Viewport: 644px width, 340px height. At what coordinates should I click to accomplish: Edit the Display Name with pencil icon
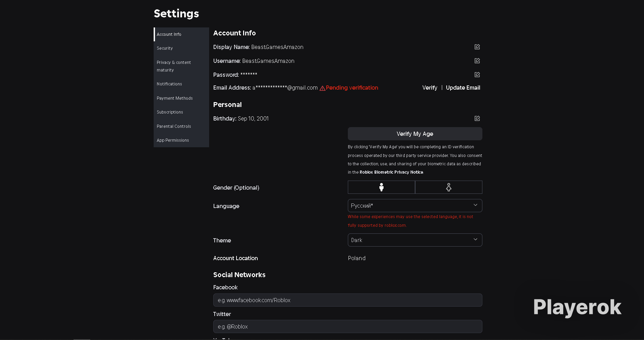(477, 47)
